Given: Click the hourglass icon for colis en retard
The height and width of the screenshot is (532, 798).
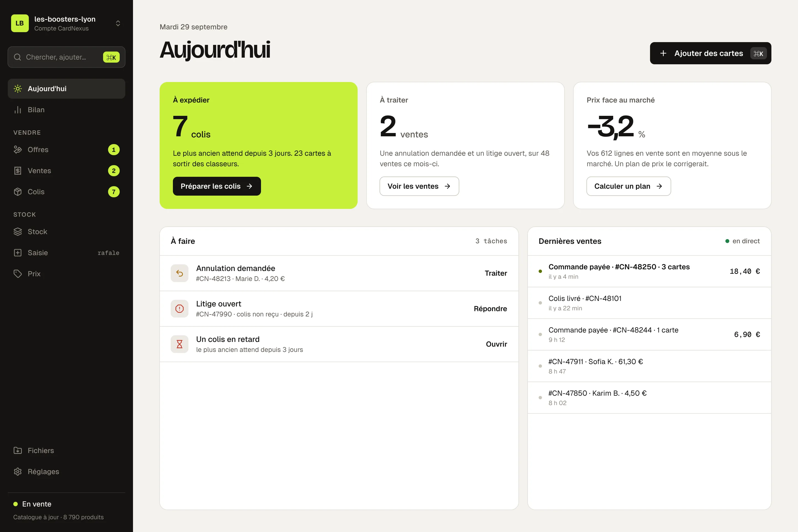Looking at the screenshot, I should 180,344.
